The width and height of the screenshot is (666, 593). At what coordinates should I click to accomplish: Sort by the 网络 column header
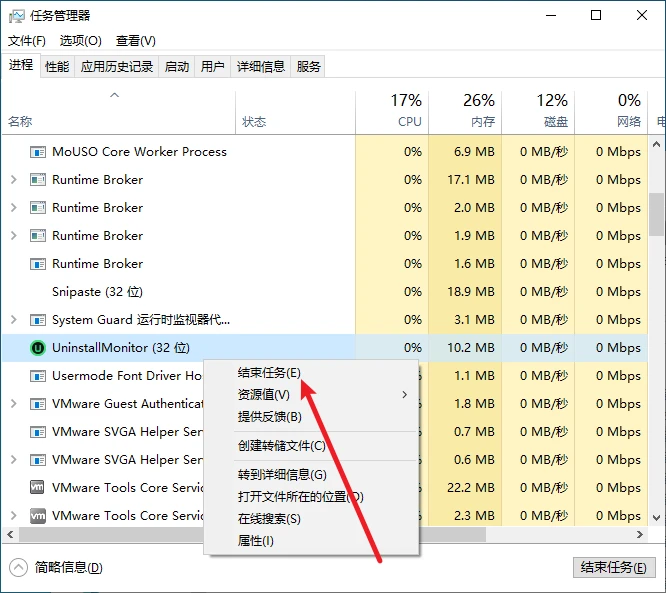[611, 113]
